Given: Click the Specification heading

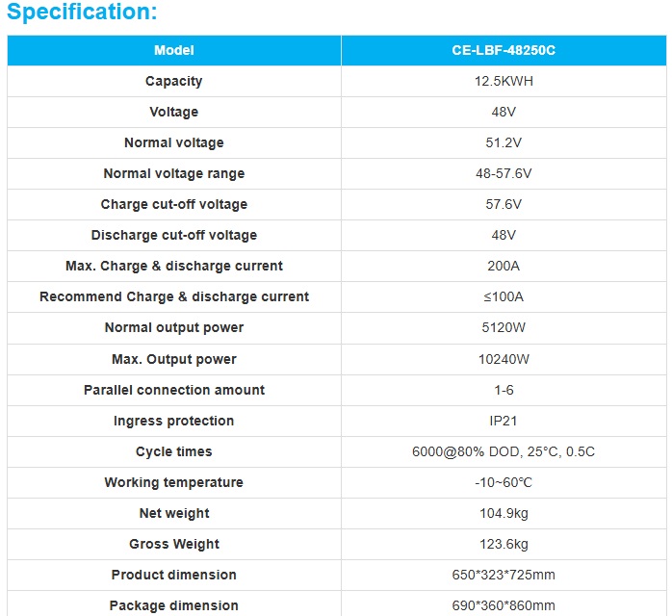Looking at the screenshot, I should click(82, 13).
